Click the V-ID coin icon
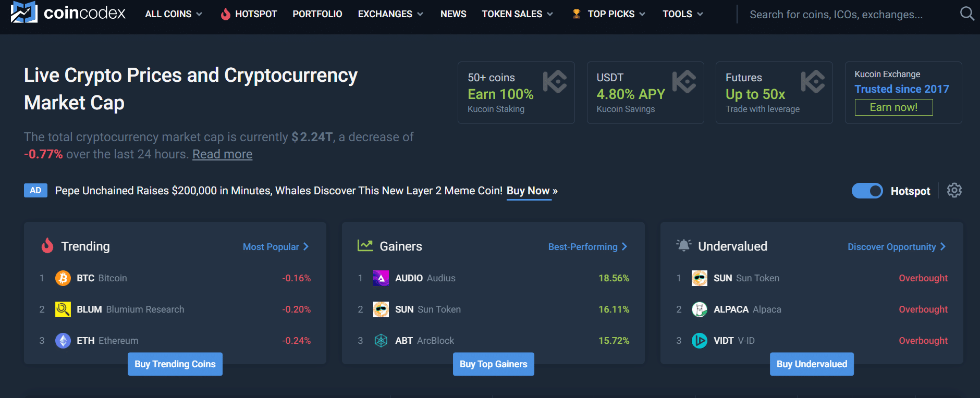This screenshot has width=980, height=398. 700,341
